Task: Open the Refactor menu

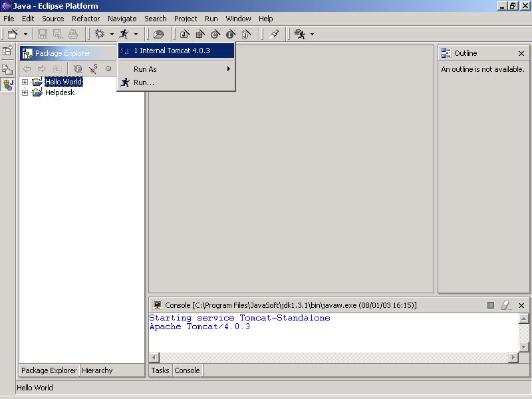Action: click(86, 19)
